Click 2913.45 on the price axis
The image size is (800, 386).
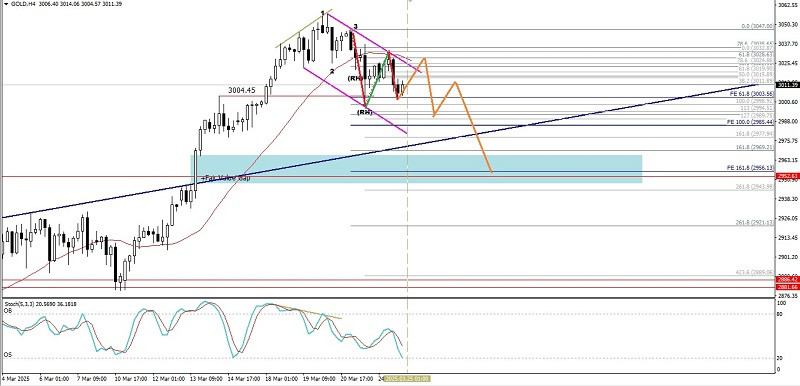click(x=787, y=238)
